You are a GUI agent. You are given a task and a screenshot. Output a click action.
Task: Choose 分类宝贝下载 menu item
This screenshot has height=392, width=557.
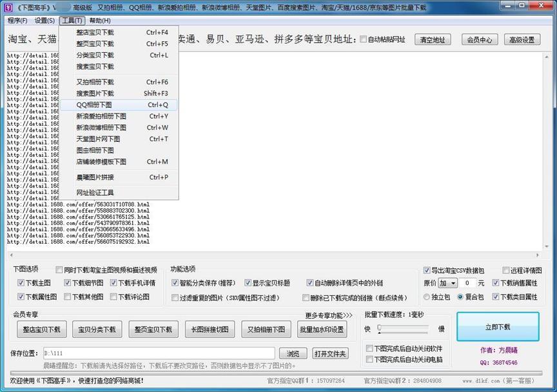(x=119, y=55)
